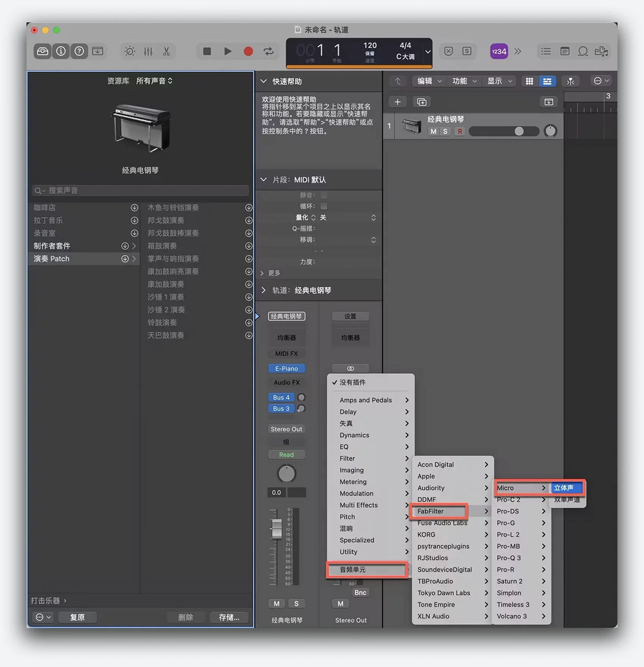Open the Note Pads icon
644x667 pixels.
pos(564,51)
